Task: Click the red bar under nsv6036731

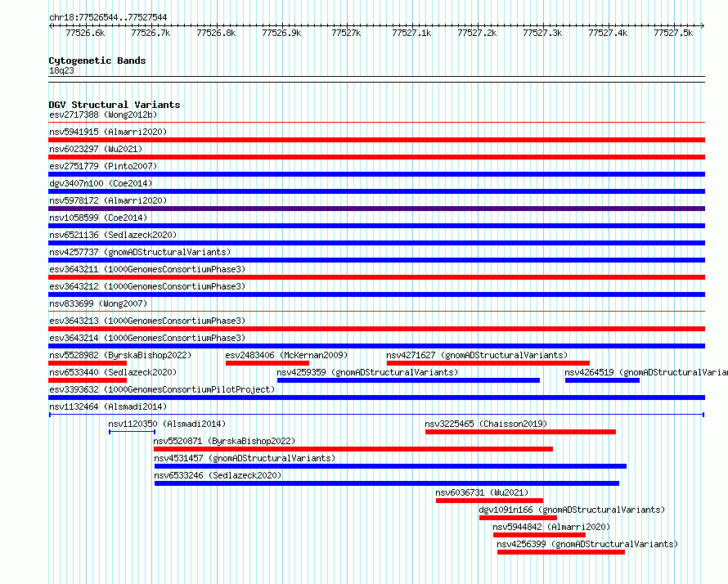Action: (x=489, y=501)
